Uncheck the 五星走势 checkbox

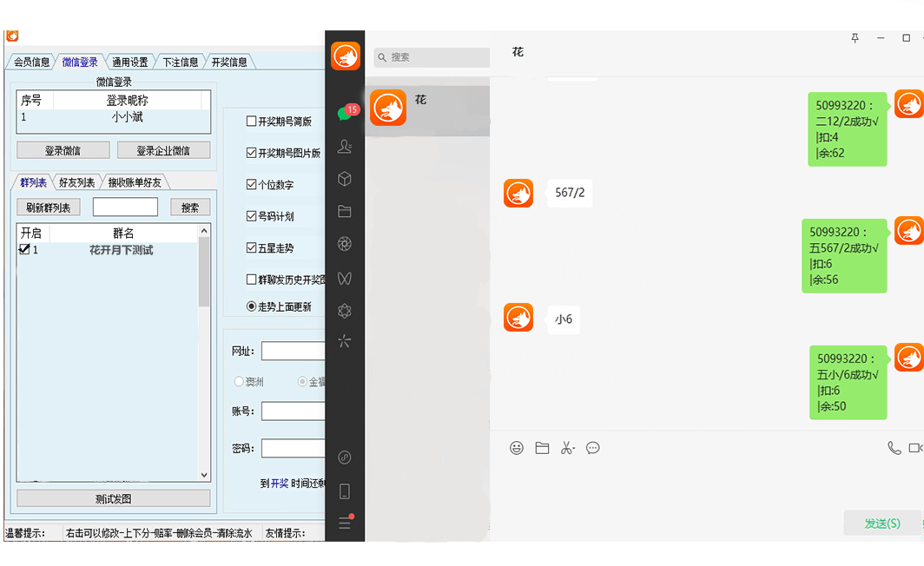tap(252, 248)
